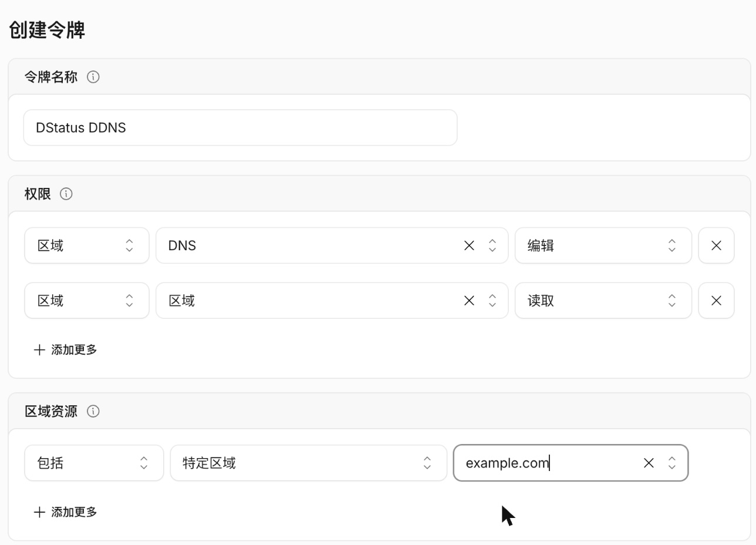Open the 读取 access level dropdown
Image resolution: width=756 pixels, height=545 pixels.
(x=603, y=301)
